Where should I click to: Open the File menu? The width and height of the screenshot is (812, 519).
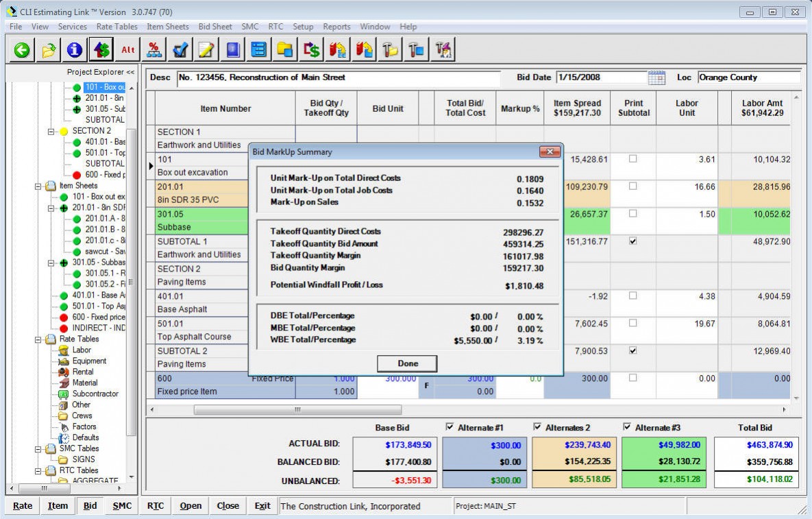click(x=16, y=27)
